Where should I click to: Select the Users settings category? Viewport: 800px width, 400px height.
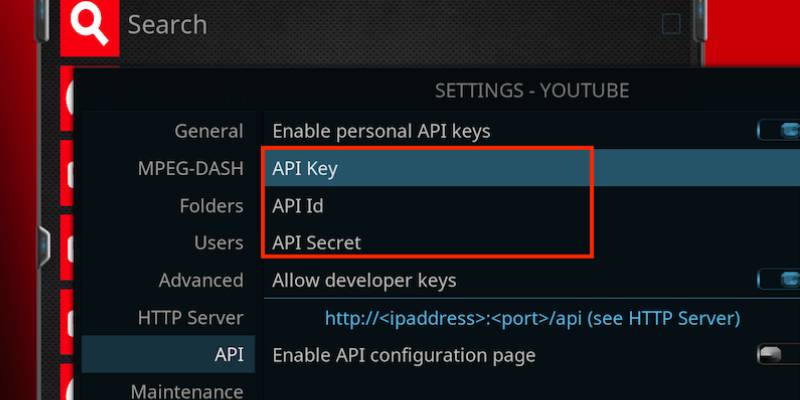218,243
